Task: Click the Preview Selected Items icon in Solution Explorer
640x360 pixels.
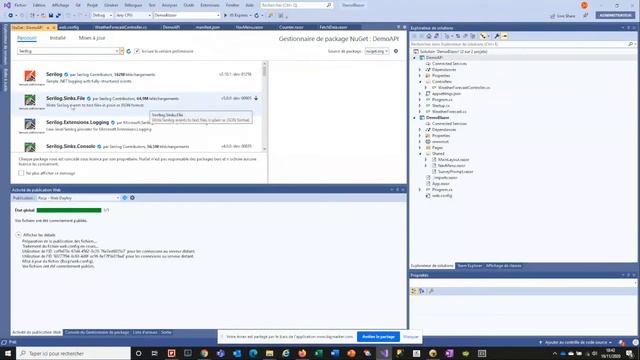Action: pyautogui.click(x=505, y=36)
